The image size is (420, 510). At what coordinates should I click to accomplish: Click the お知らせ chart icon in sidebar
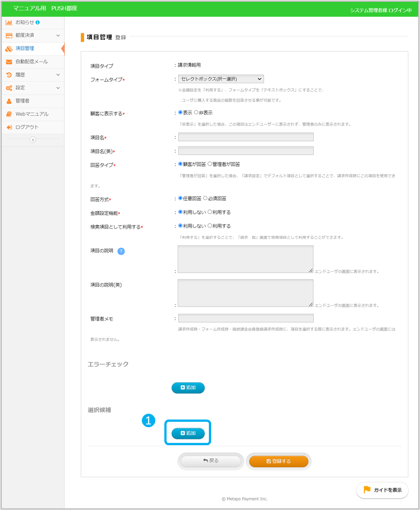[9, 22]
